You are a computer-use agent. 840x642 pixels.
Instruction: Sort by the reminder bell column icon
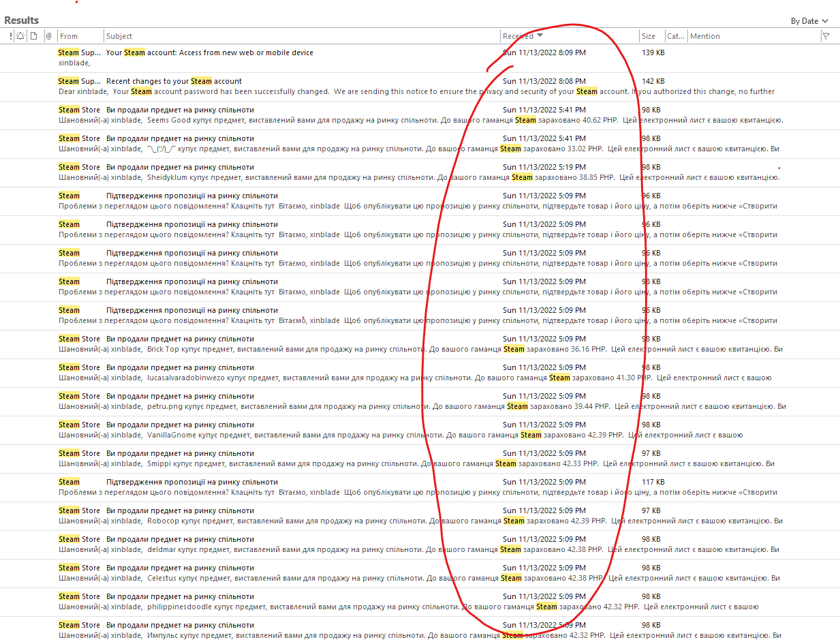20,35
